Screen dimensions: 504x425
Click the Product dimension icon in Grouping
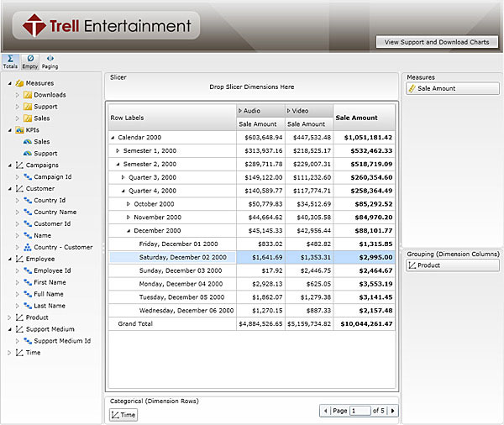tap(412, 265)
